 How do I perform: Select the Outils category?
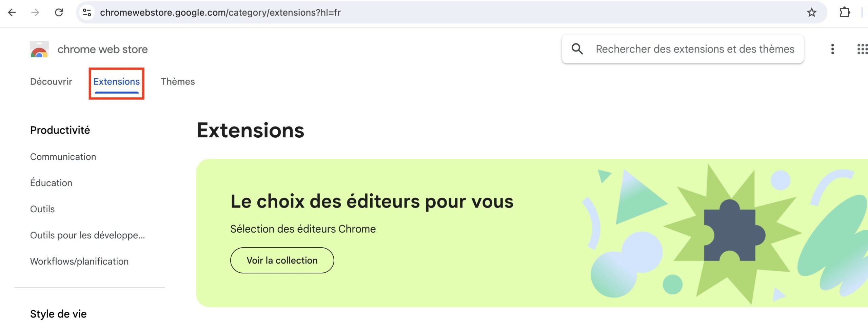42,209
